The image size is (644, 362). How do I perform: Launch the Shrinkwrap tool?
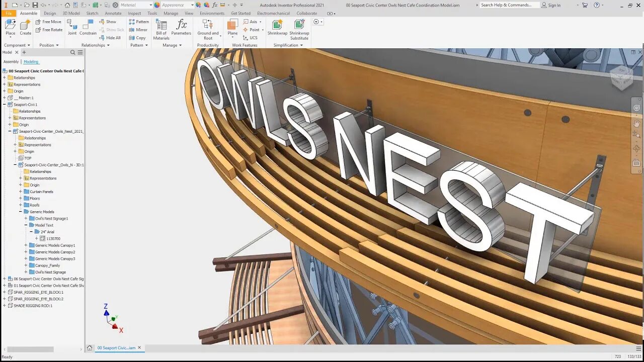point(277,28)
